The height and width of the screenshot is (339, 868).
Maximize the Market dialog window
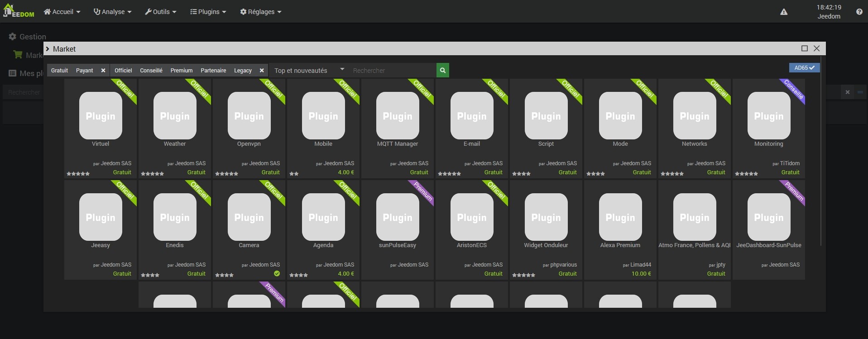(805, 48)
